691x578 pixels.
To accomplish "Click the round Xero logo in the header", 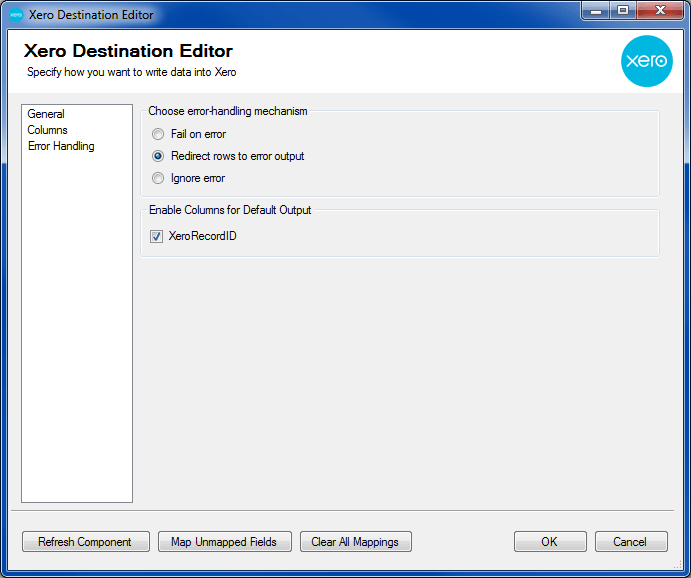I will [646, 61].
